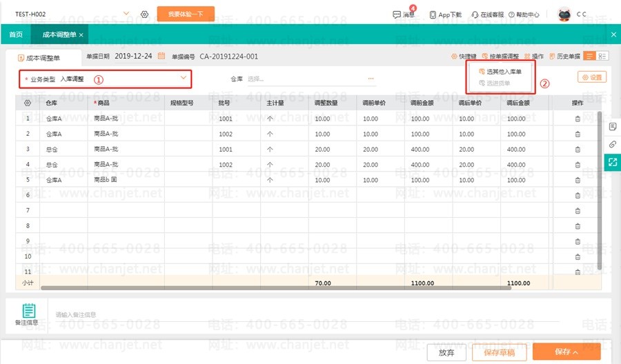621x364 pixels.
Task: Click the 单据编号 CA-20191224-001
Action: [x=228, y=57]
